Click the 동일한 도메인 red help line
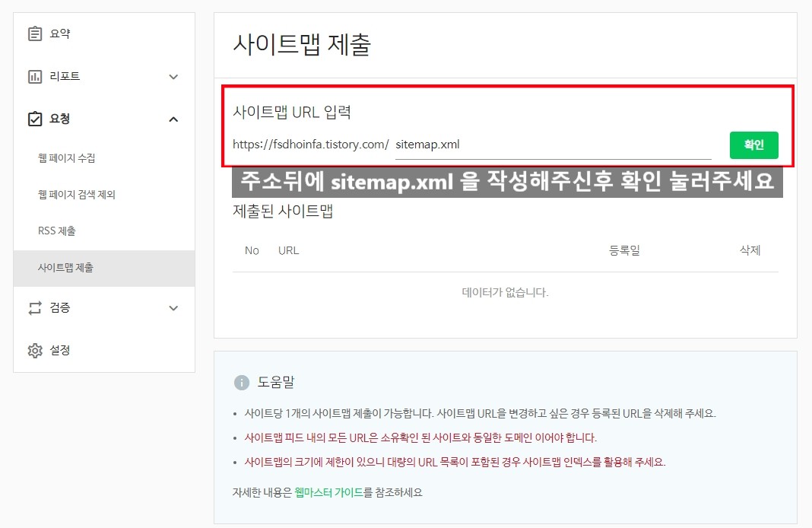This screenshot has height=528, width=812. (x=420, y=437)
